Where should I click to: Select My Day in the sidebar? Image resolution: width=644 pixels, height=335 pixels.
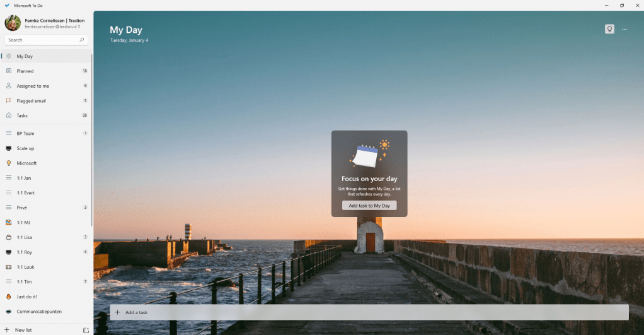[x=25, y=56]
